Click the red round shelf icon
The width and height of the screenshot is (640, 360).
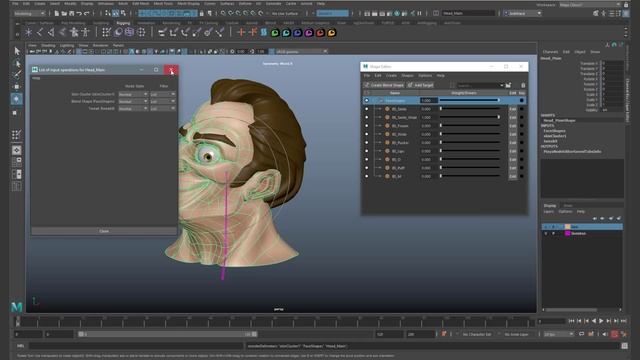[x=320, y=32]
